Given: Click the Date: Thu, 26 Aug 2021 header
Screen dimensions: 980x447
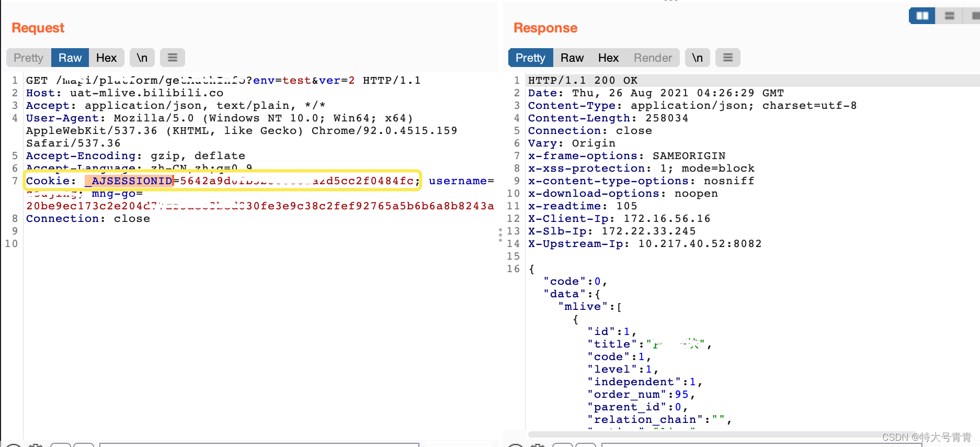Looking at the screenshot, I should [656, 93].
